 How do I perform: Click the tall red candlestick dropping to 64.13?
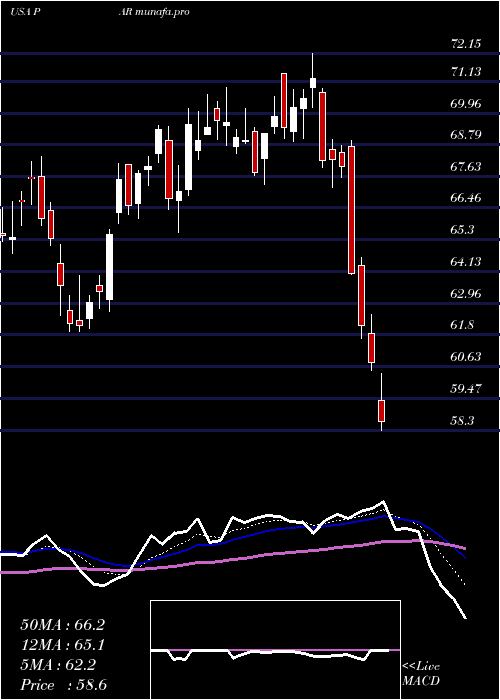(x=352, y=209)
